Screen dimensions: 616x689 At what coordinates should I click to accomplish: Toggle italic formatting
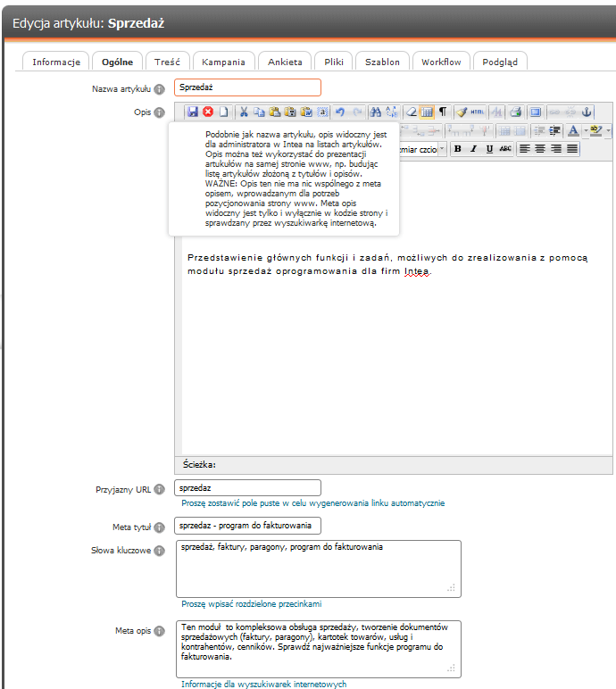pyautogui.click(x=474, y=149)
